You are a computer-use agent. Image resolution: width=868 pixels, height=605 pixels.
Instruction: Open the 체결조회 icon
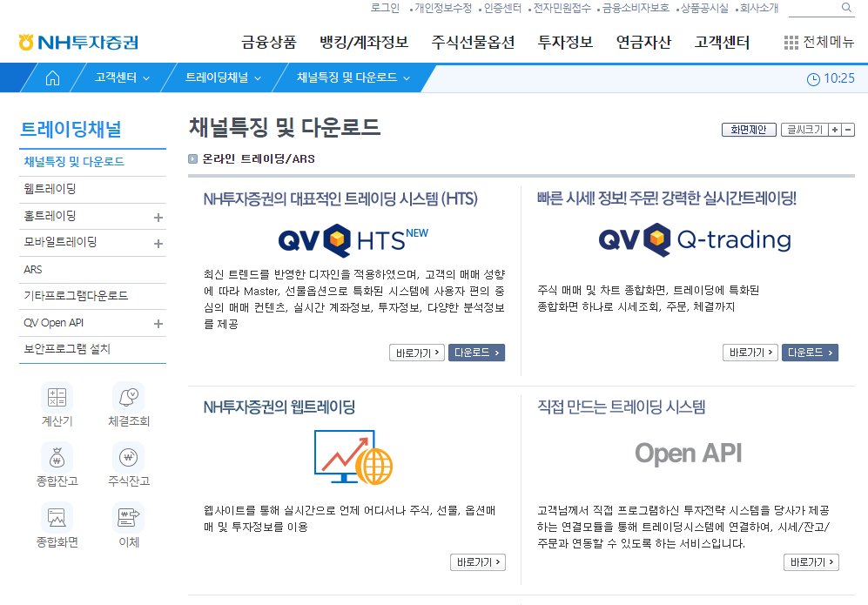[x=129, y=397]
